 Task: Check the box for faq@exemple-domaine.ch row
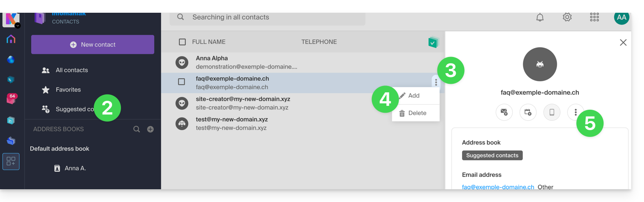coord(181,82)
